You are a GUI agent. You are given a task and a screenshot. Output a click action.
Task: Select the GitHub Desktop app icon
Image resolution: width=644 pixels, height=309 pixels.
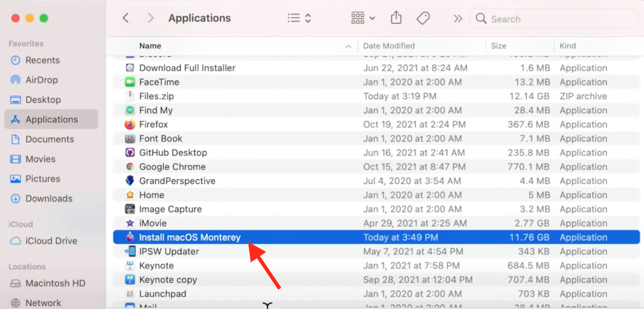(130, 153)
